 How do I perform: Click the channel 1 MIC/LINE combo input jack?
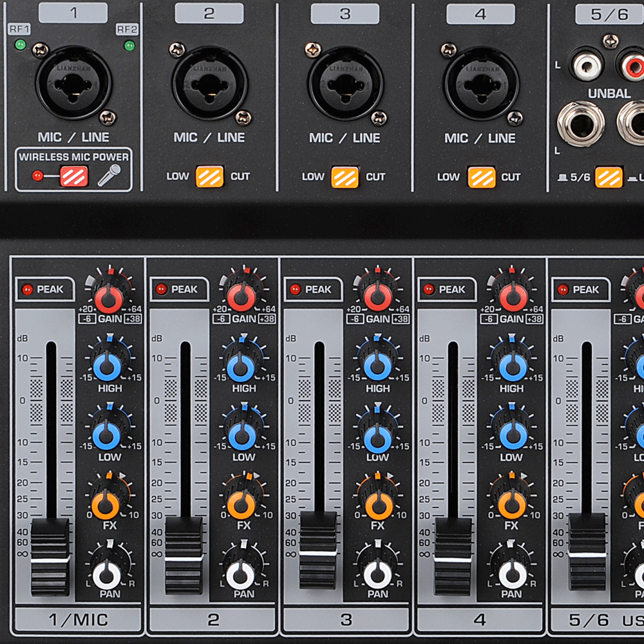(73, 84)
